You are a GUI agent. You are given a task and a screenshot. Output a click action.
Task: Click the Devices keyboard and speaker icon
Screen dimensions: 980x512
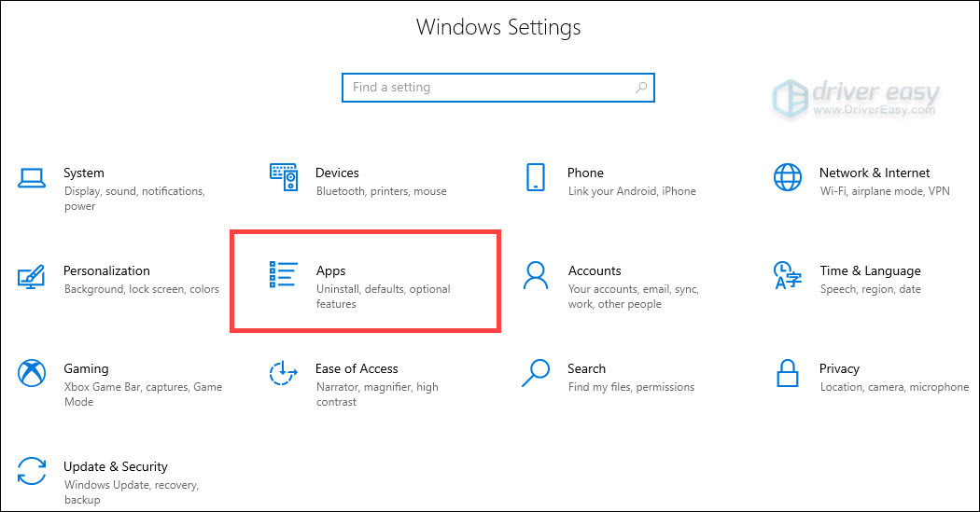(284, 177)
